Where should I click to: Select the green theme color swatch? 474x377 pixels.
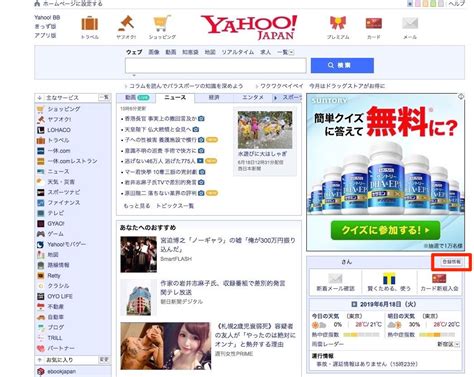point(433,4)
